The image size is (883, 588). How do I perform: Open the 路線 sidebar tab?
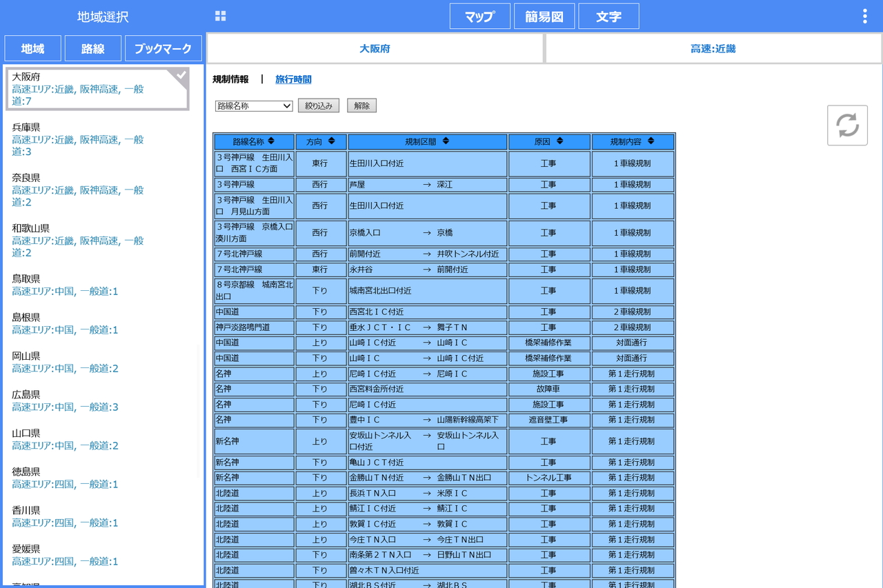tap(92, 48)
